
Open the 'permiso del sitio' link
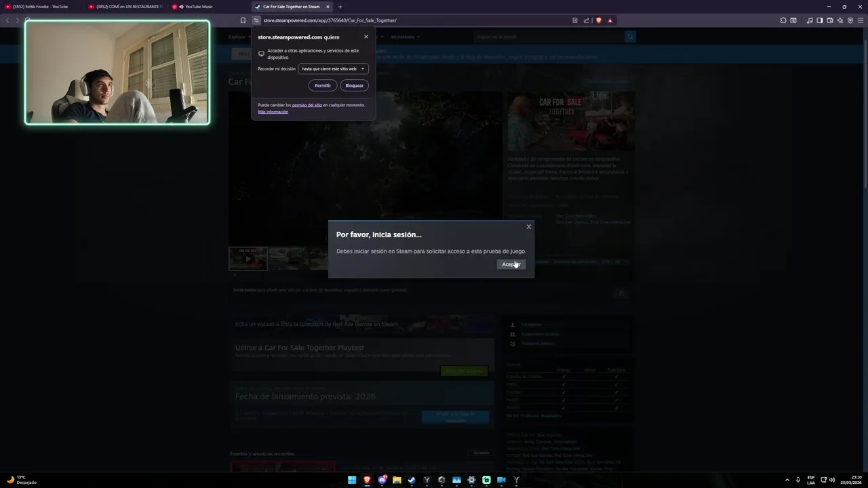pyautogui.click(x=307, y=105)
